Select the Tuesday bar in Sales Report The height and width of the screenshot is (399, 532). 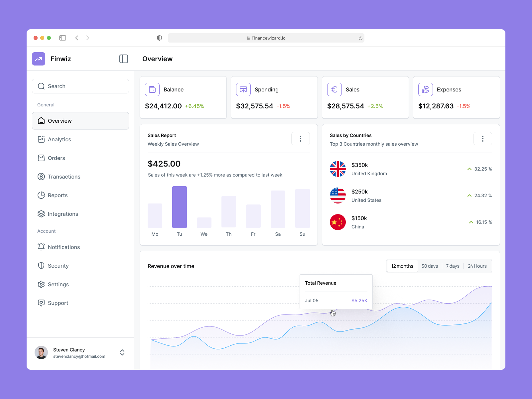(180, 207)
